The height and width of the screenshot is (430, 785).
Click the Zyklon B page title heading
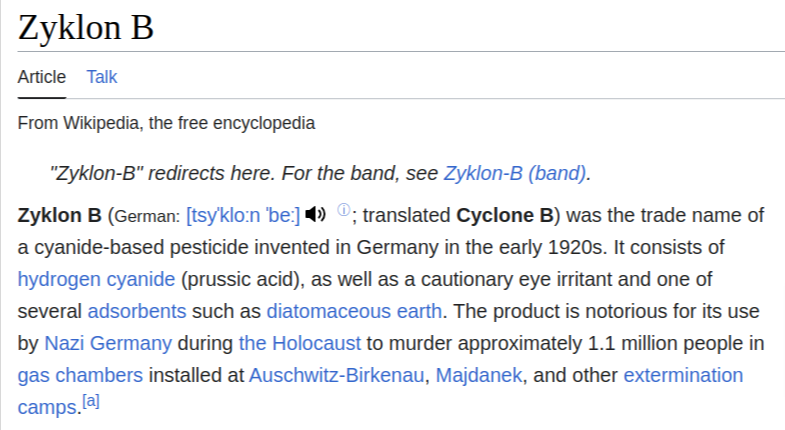coord(86,27)
